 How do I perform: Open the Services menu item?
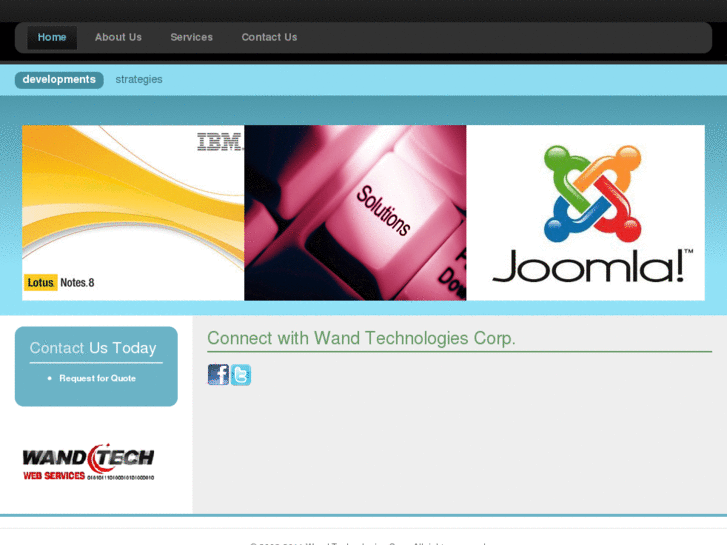point(191,37)
